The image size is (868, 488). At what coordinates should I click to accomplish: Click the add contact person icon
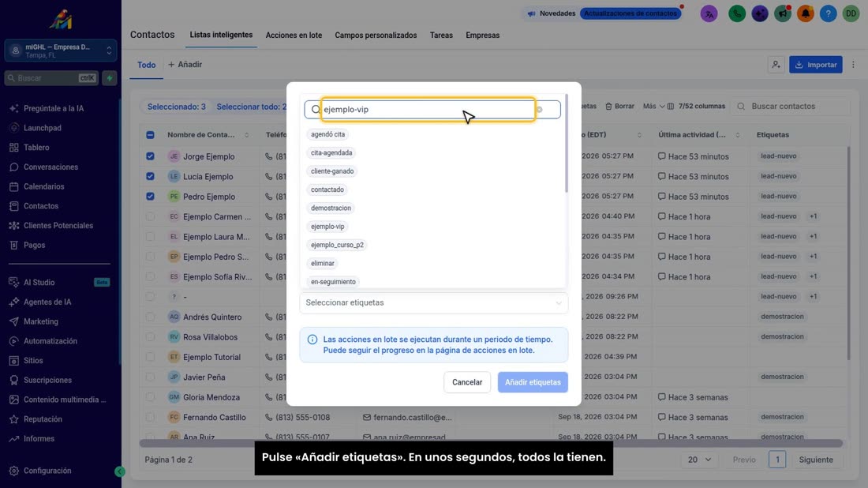(x=776, y=65)
